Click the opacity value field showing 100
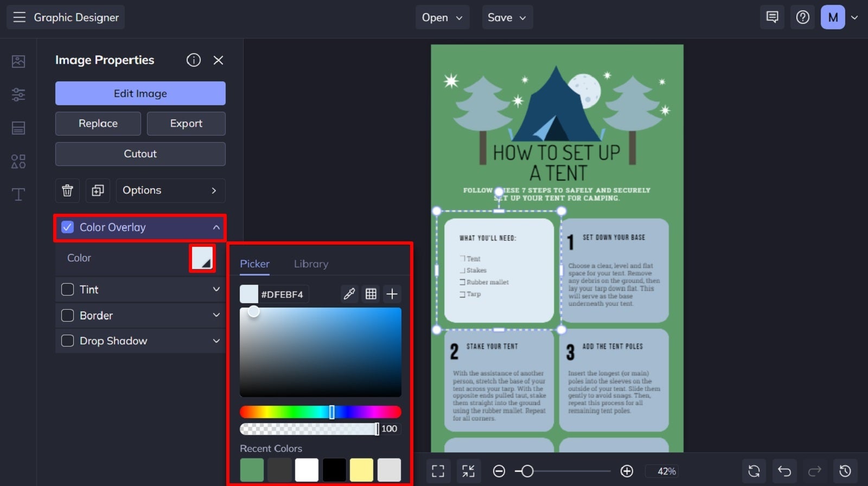Viewport: 868px width, 486px height. (x=390, y=429)
